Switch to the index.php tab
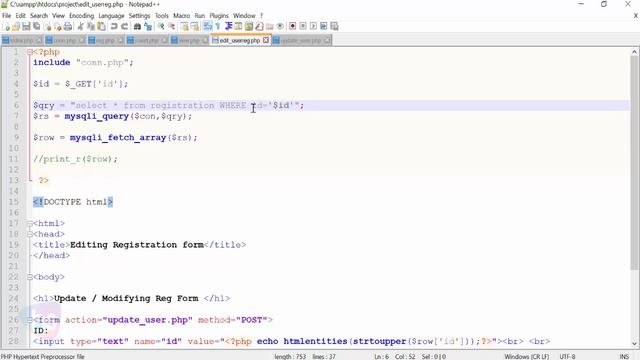 [22, 40]
